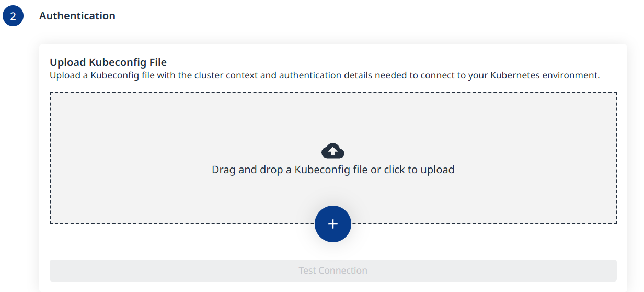644x292 pixels.
Task: Click the cloud upload icon
Action: (x=333, y=151)
